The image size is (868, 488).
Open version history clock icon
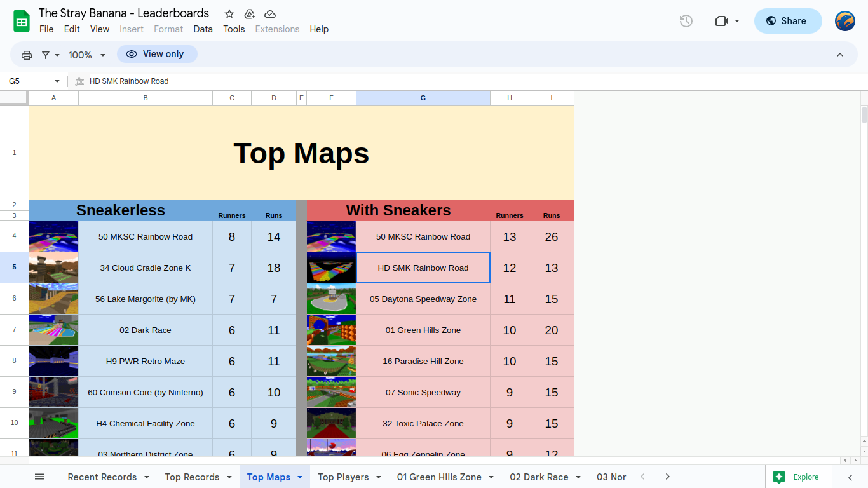click(x=686, y=21)
